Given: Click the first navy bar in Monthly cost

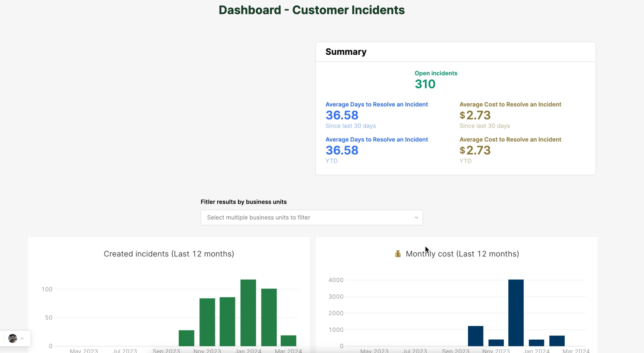Looking at the screenshot, I should click(x=475, y=336).
